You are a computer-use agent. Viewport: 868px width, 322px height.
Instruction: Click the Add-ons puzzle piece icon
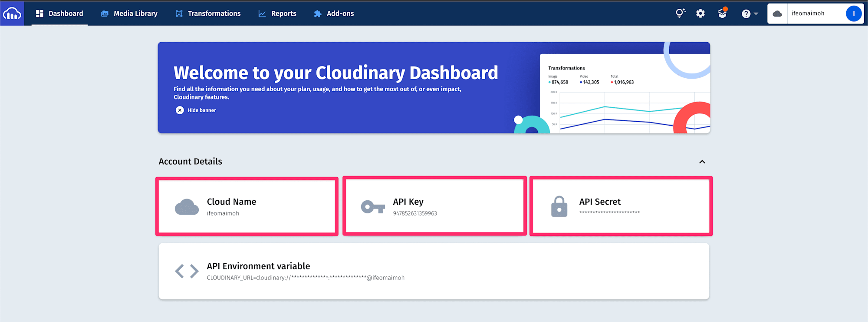(318, 13)
